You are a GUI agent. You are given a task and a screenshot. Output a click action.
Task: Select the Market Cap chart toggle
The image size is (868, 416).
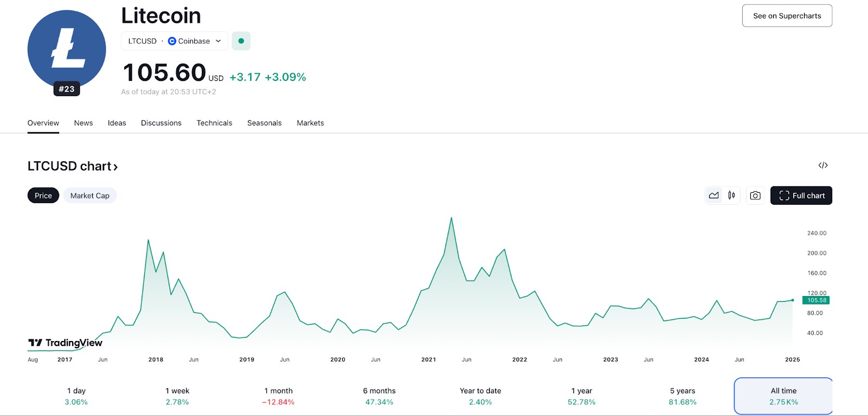tap(90, 196)
